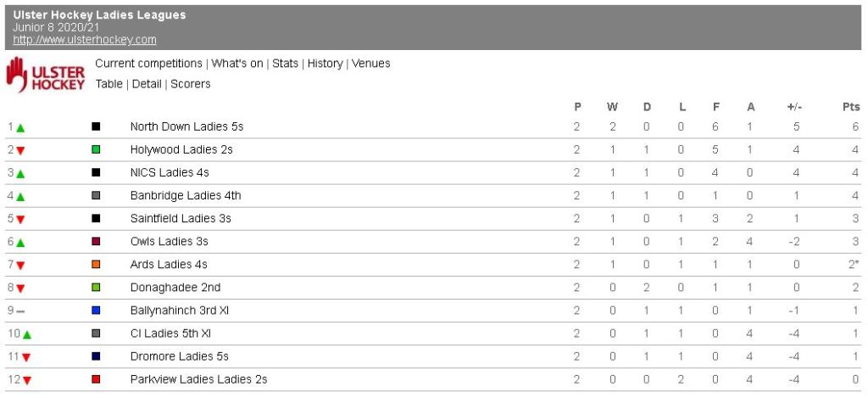Click green up arrow beside CI Ladies 5th XI
Image resolution: width=868 pixels, height=398 pixels.
(27, 334)
